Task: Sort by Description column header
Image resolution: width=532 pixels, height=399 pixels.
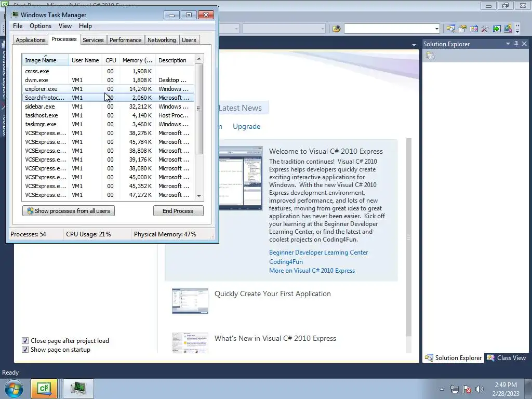Action: (x=175, y=60)
